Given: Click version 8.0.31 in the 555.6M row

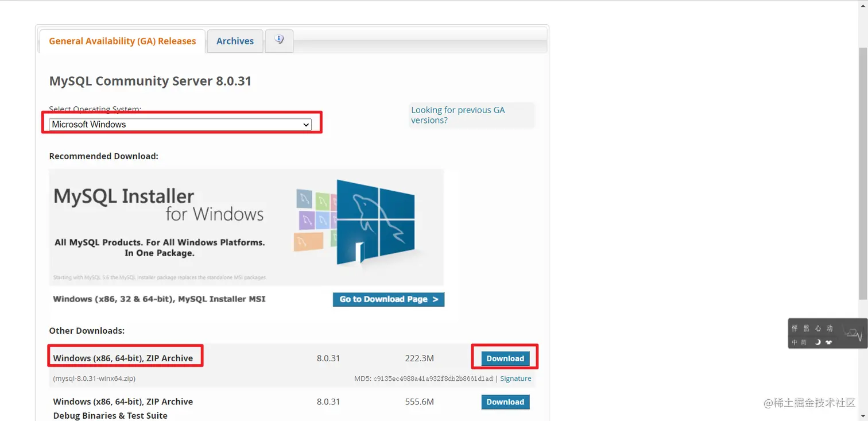Looking at the screenshot, I should point(328,402).
